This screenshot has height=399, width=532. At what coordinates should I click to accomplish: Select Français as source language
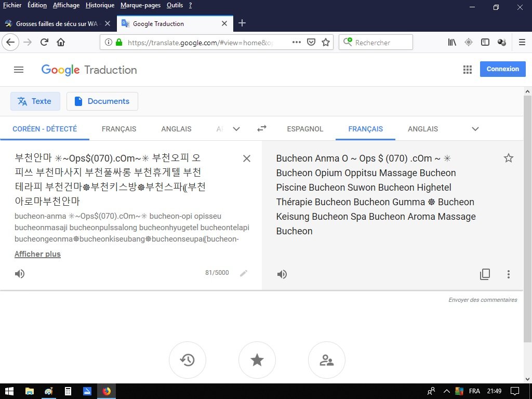pyautogui.click(x=119, y=129)
